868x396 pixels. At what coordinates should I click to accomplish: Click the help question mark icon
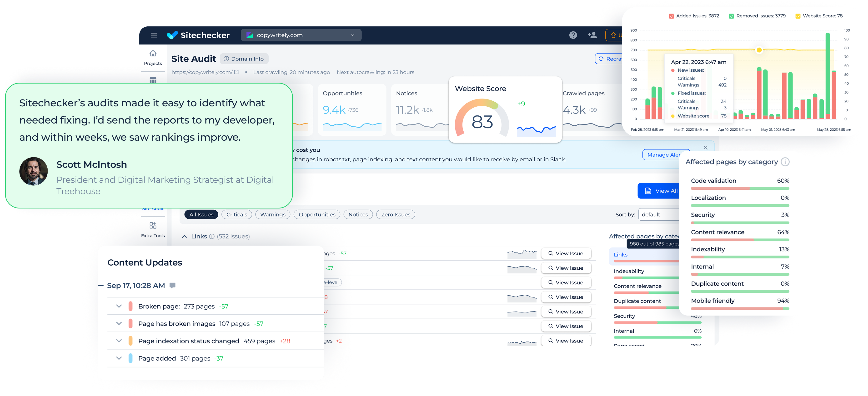tap(573, 35)
